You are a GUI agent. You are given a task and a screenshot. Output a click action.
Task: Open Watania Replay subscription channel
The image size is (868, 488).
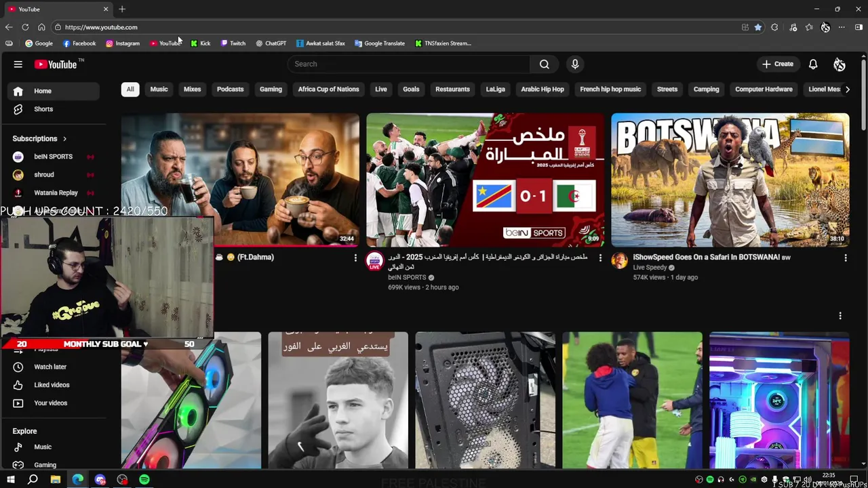(54, 193)
